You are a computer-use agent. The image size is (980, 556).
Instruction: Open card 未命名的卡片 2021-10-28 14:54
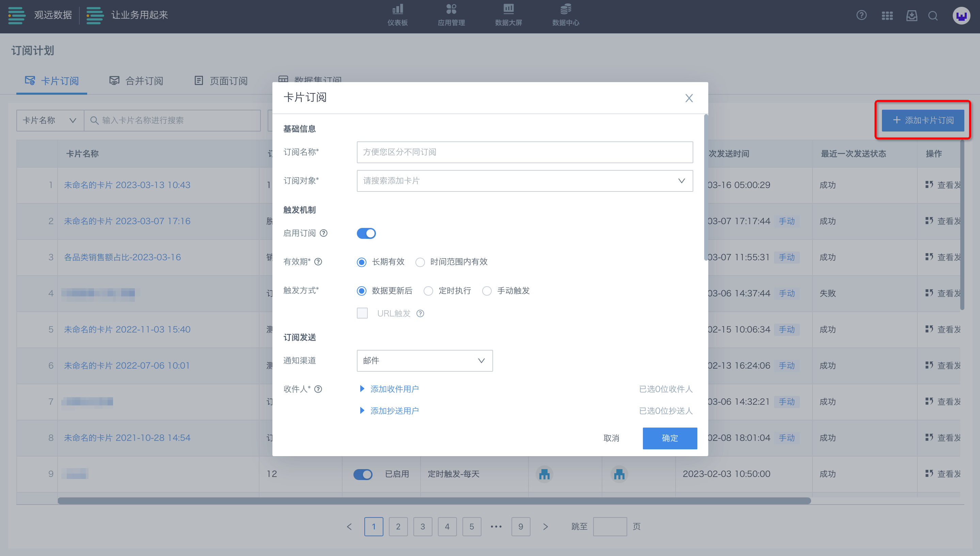pyautogui.click(x=127, y=438)
